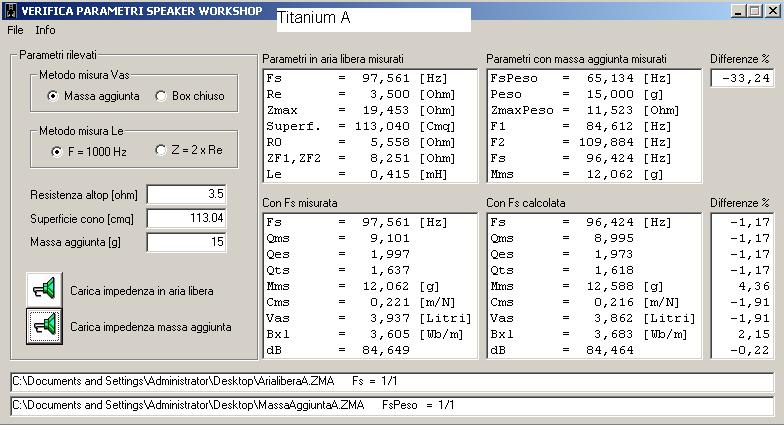
Task: Click Qms 8,995 in calculated Fs panel
Action: [562, 238]
